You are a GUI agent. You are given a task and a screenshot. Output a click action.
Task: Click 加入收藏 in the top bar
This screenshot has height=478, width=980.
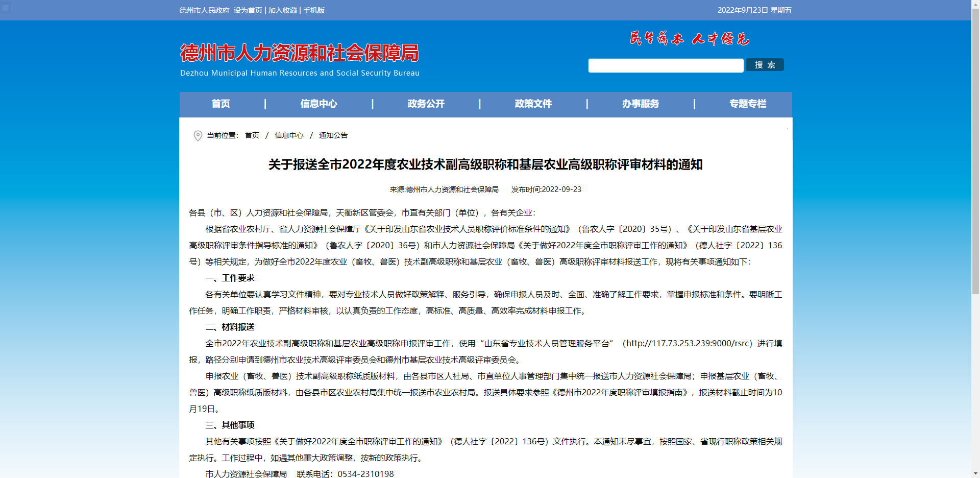point(283,10)
